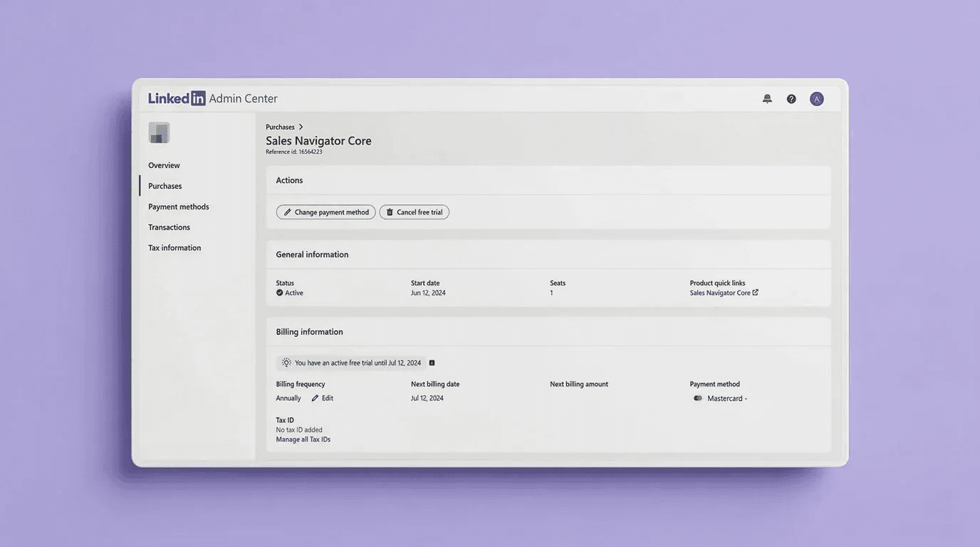Viewport: 980px width, 547px height.
Task: Select Overview in the sidebar
Action: coord(163,165)
